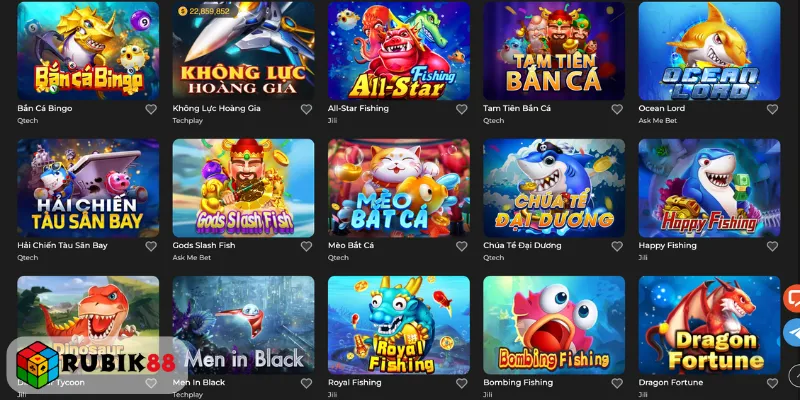Image resolution: width=800 pixels, height=400 pixels.
Task: Click heart icon next to Ocean Lord
Action: (772, 109)
